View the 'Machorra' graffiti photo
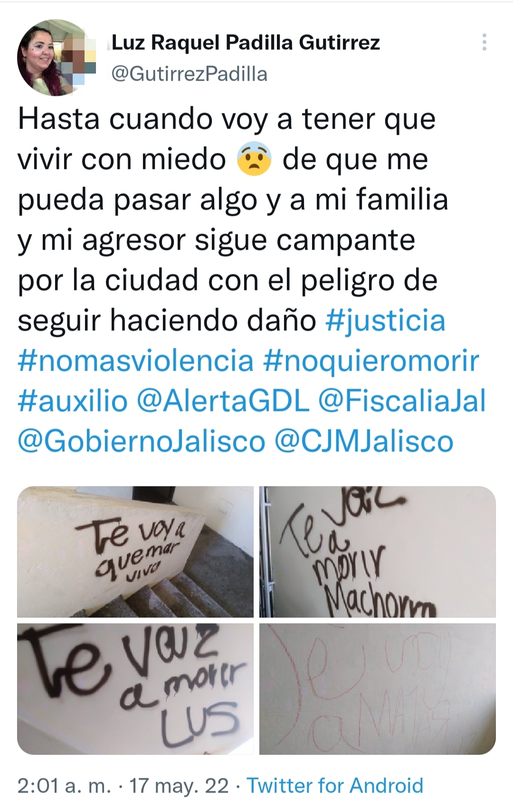The height and width of the screenshot is (812, 513). (378, 551)
